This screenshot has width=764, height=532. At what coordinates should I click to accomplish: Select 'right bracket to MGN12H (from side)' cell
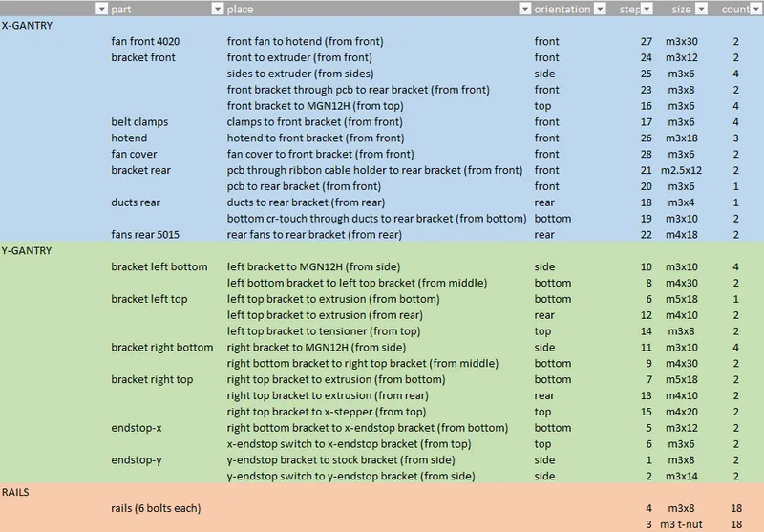(x=316, y=347)
